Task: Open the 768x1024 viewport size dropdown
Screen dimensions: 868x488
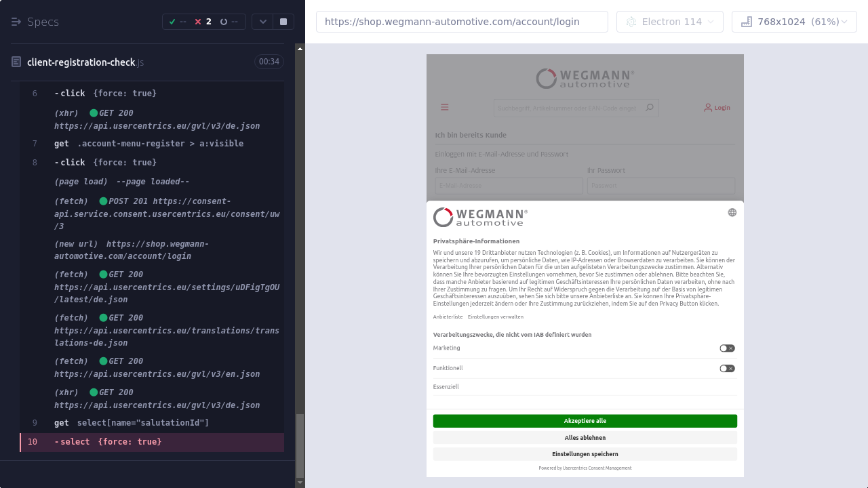Action: pos(794,22)
